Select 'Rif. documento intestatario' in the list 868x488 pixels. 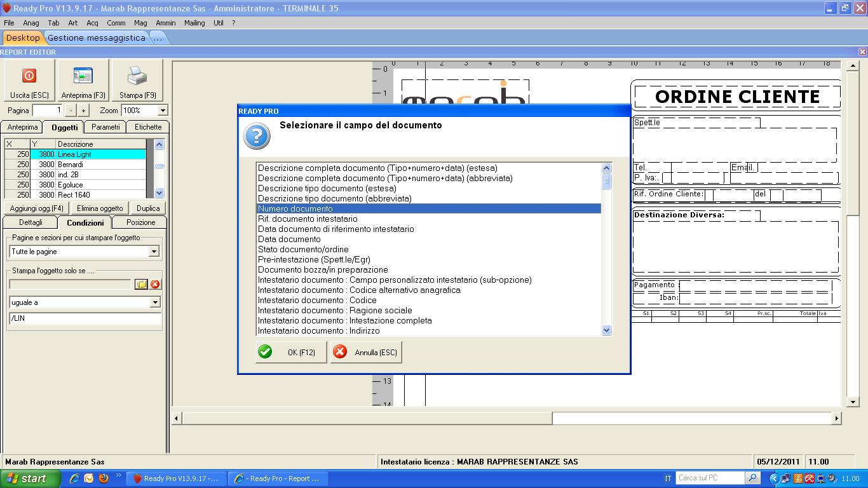click(428, 219)
